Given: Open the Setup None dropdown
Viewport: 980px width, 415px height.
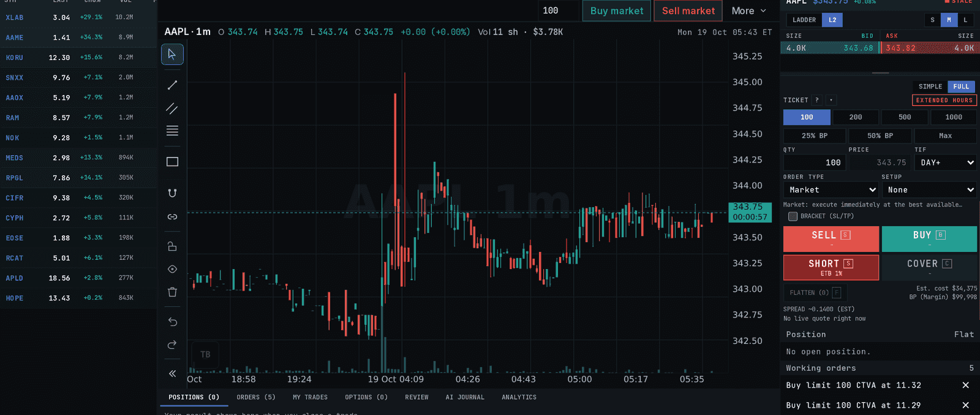Looking at the screenshot, I should click(929, 190).
